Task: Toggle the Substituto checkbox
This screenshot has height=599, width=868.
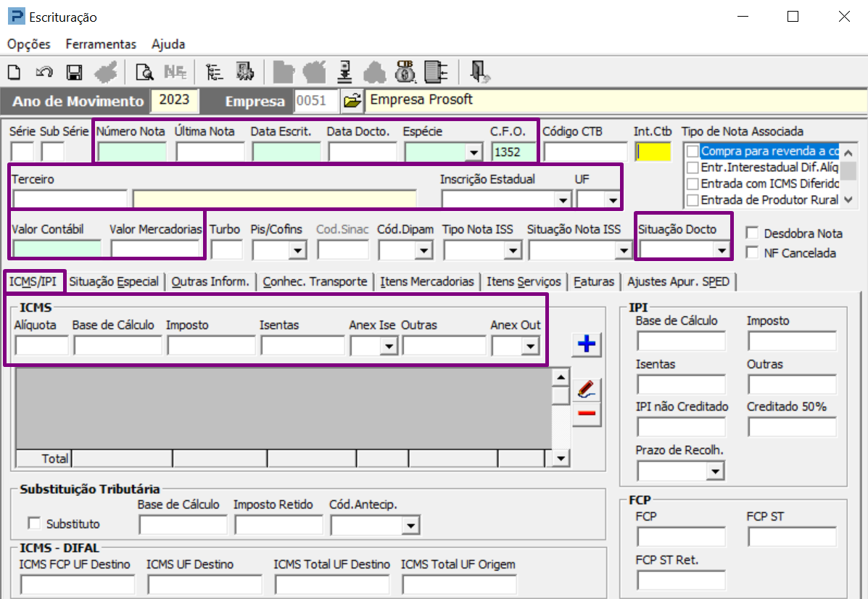Action: pos(33,524)
